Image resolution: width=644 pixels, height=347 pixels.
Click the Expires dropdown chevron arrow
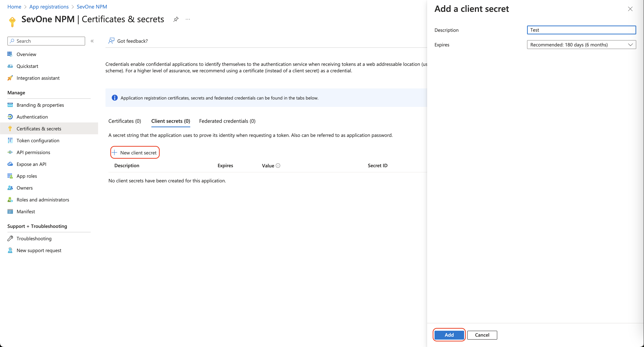click(x=630, y=45)
